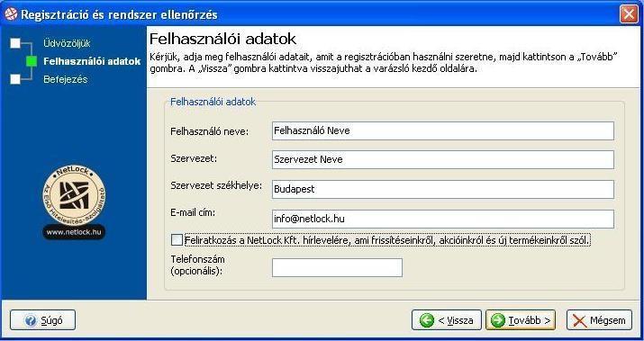
Task: Cancel the wizard with Mégsem button
Action: (599, 320)
